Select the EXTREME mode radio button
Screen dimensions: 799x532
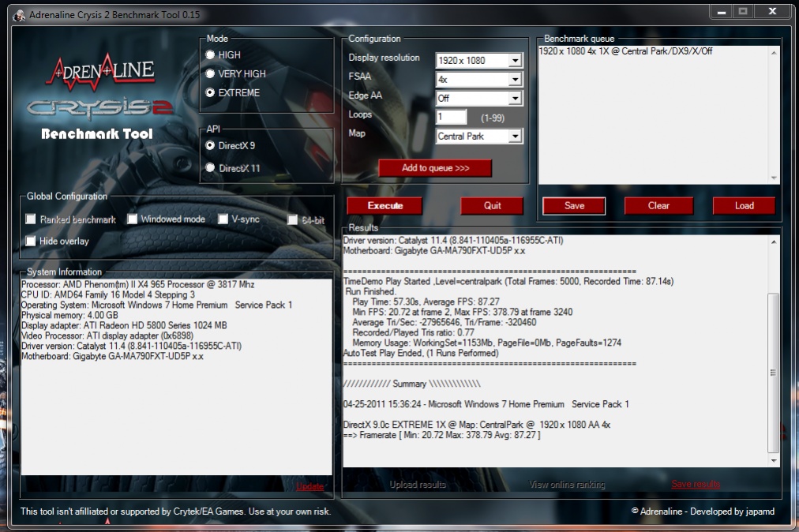coord(210,92)
